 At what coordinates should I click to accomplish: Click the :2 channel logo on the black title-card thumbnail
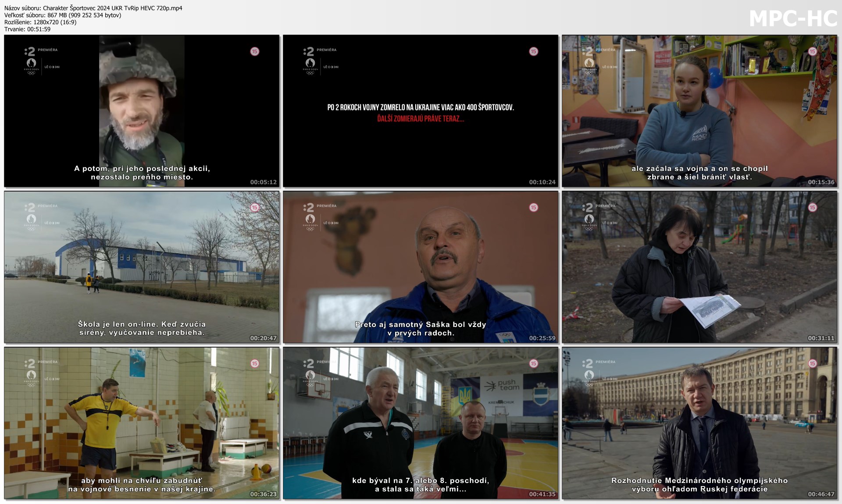tap(308, 51)
